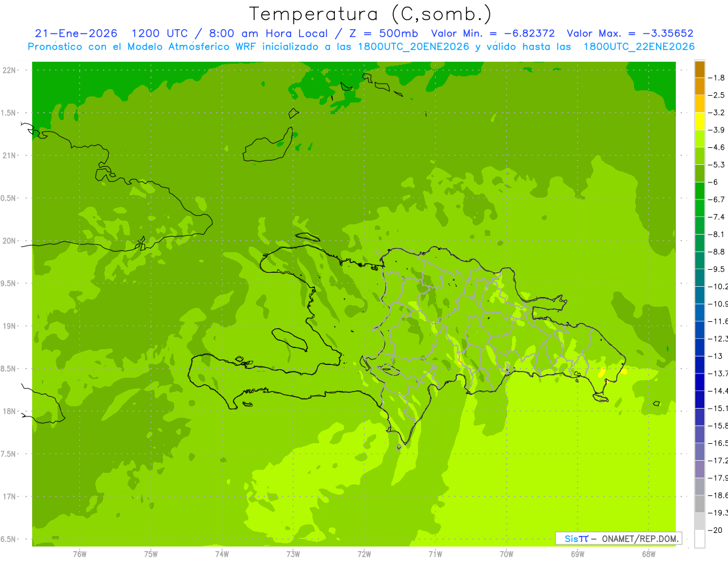Click the '-2.5' colorbar label

coord(716,95)
